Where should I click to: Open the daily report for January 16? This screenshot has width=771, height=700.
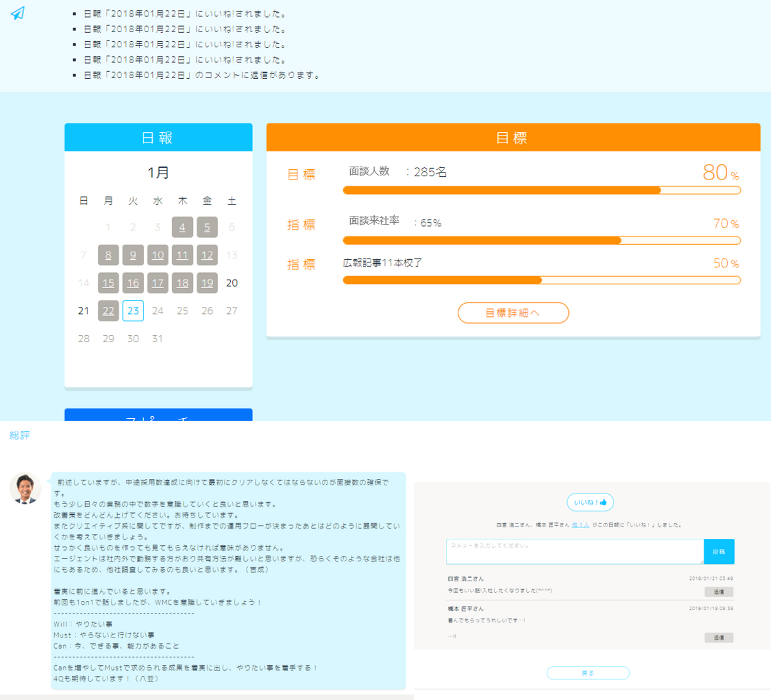[x=133, y=283]
